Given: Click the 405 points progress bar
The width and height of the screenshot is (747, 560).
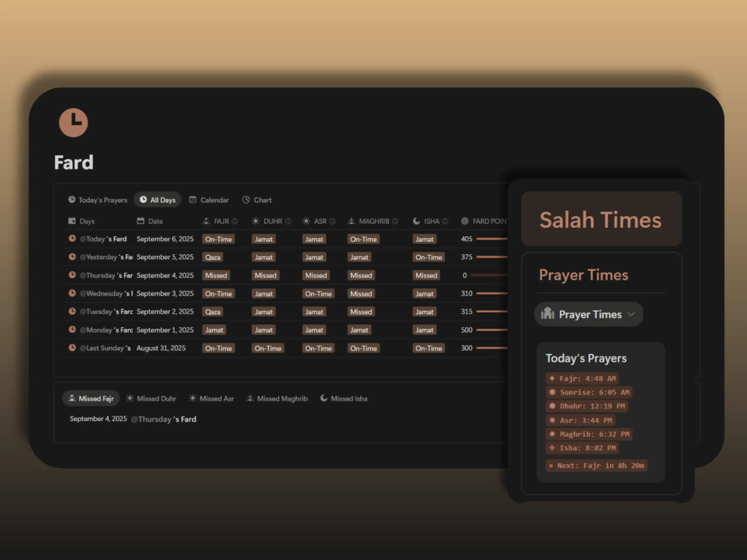Looking at the screenshot, I should pyautogui.click(x=492, y=239).
